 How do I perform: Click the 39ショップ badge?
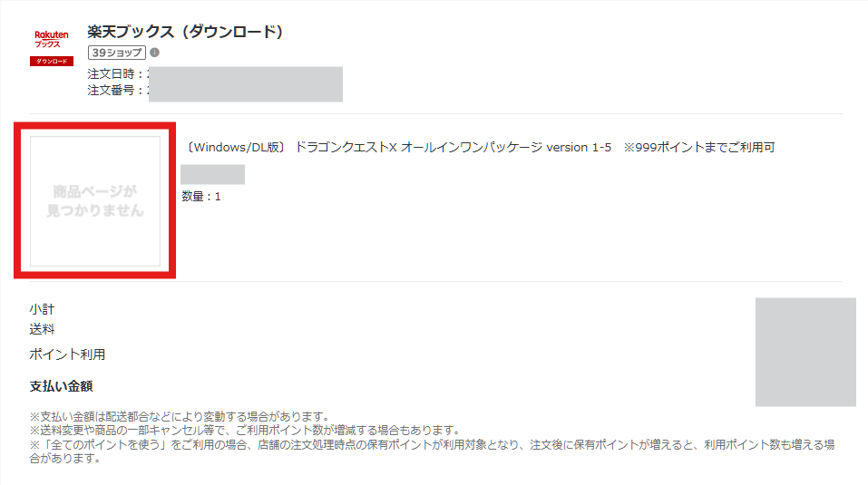coord(117,53)
